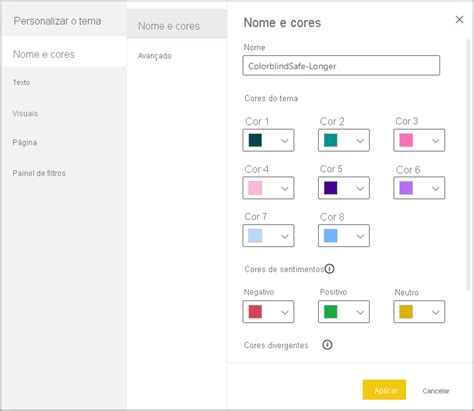Click the Cancelar button
The width and height of the screenshot is (474, 411).
436,391
